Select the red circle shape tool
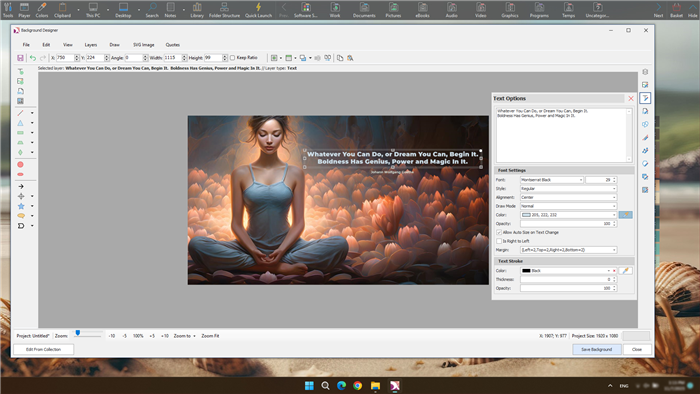The width and height of the screenshot is (700, 394). [x=21, y=165]
